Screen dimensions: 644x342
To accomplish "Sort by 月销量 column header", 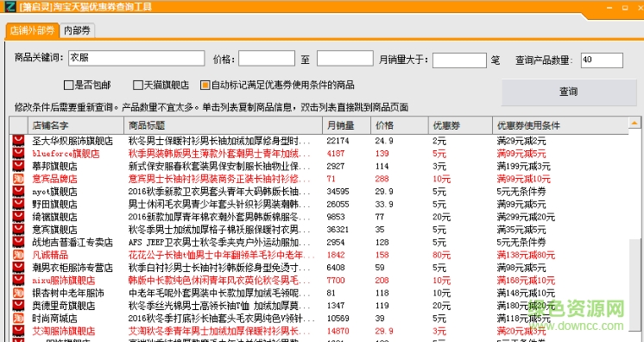I will [x=347, y=125].
